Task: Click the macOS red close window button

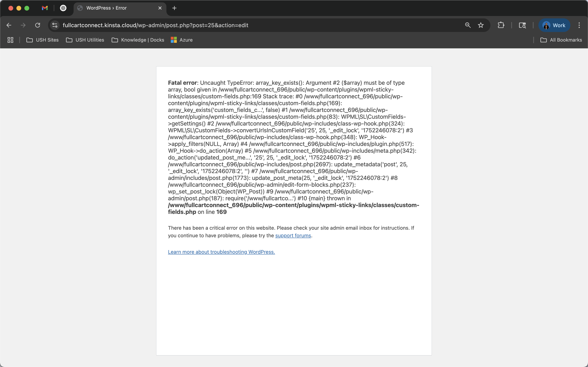Action: point(11,8)
